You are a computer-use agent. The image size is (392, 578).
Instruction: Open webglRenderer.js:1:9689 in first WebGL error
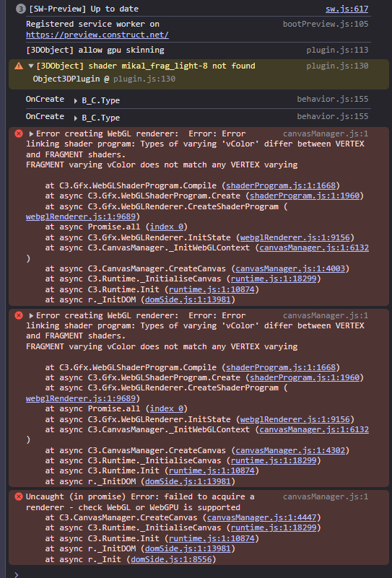81,216
